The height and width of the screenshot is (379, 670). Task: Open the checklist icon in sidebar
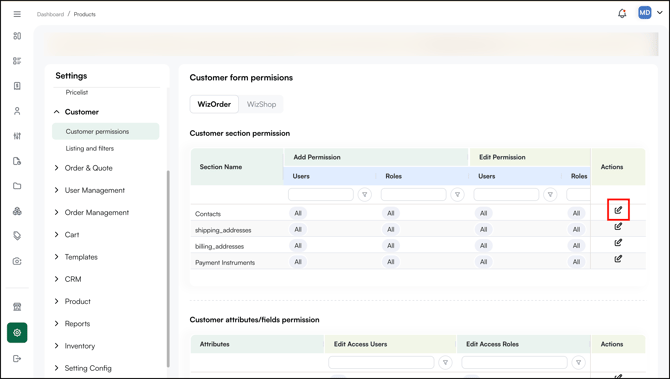click(x=17, y=61)
